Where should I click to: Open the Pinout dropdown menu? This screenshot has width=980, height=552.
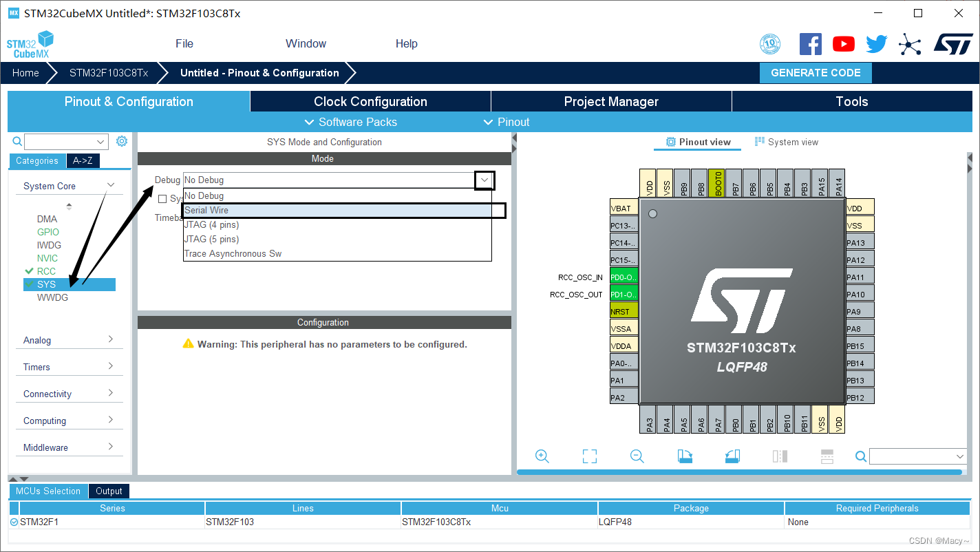pos(507,122)
